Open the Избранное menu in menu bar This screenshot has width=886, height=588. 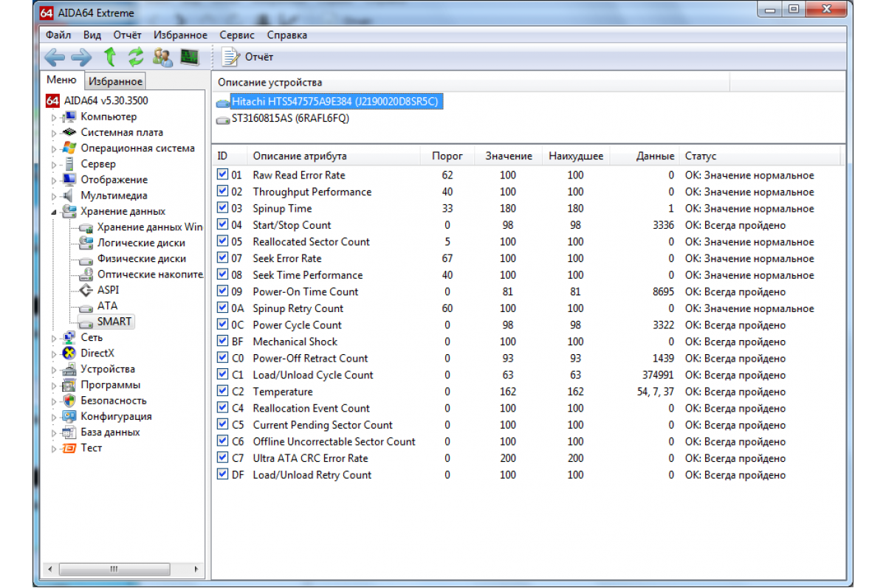[x=181, y=35]
